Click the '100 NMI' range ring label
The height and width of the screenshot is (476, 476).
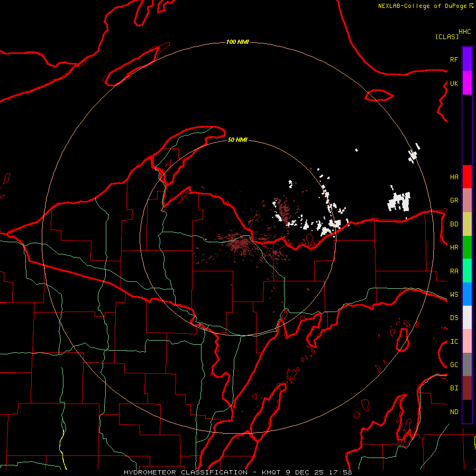click(237, 42)
